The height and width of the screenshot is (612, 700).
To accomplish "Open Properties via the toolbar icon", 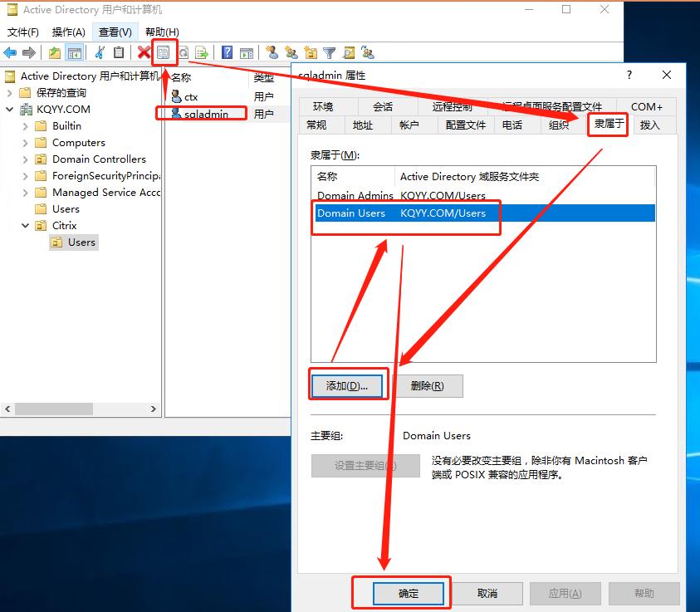I will (x=164, y=53).
